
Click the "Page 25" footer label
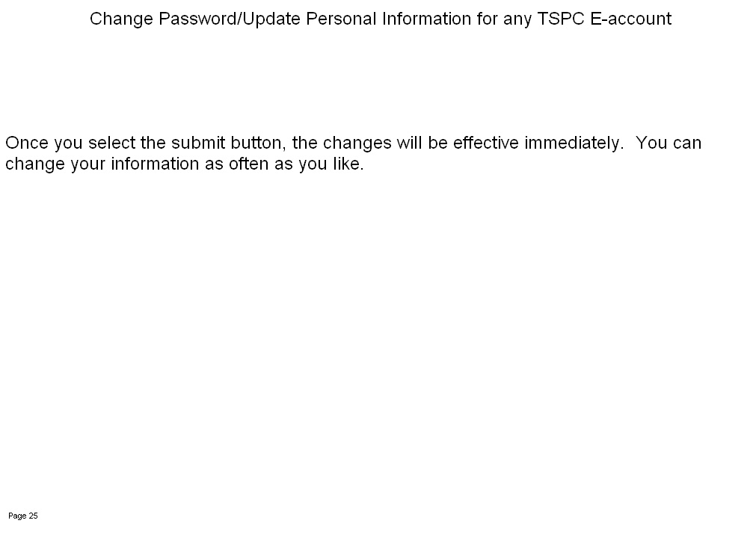(x=23, y=516)
